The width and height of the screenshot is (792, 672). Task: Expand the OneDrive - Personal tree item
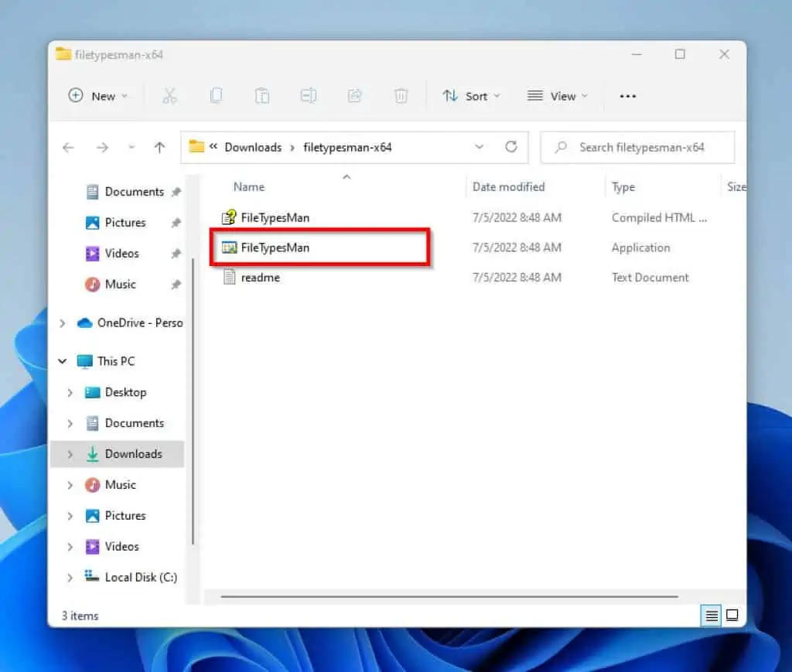click(x=63, y=322)
